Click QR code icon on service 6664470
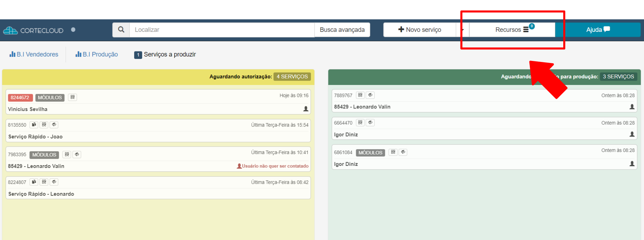 coord(360,123)
